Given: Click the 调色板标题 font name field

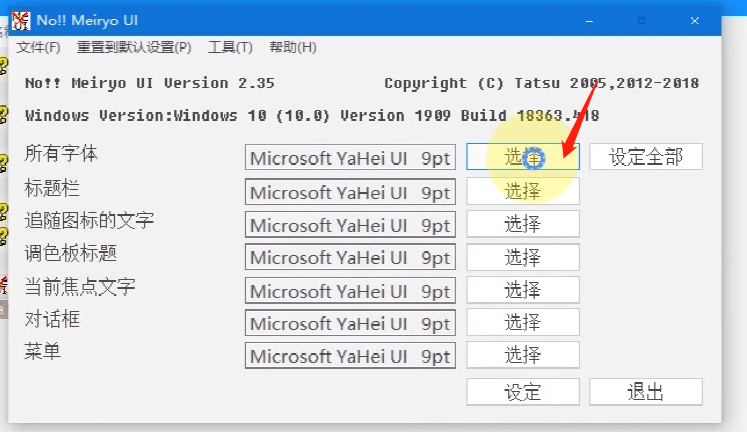Looking at the screenshot, I should click(x=350, y=257).
